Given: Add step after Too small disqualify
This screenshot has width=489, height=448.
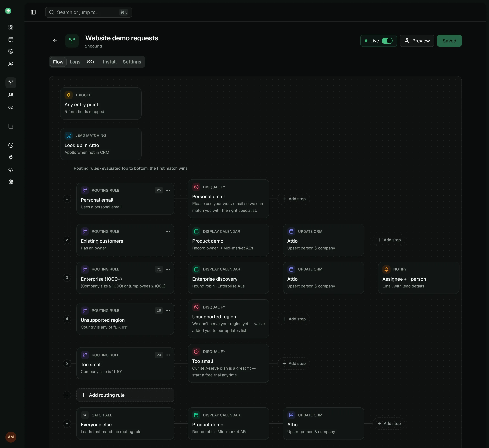Looking at the screenshot, I should tap(294, 363).
